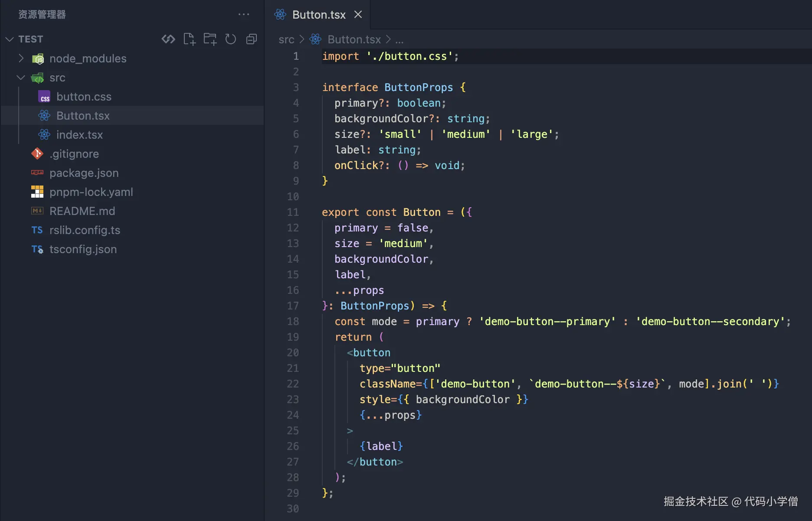Click the markdown icon beside README.md
This screenshot has height=521, width=812.
[37, 211]
